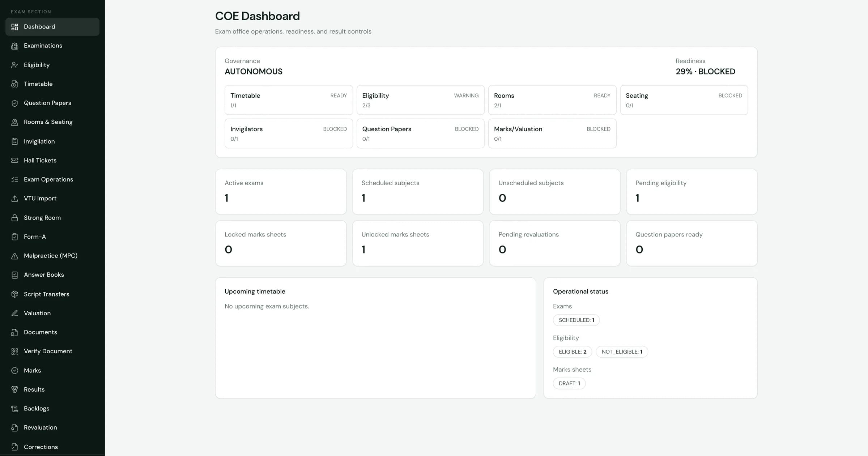Click the Dashboard grid icon in sidebar
Viewport: 868px width, 456px height.
coord(14,27)
